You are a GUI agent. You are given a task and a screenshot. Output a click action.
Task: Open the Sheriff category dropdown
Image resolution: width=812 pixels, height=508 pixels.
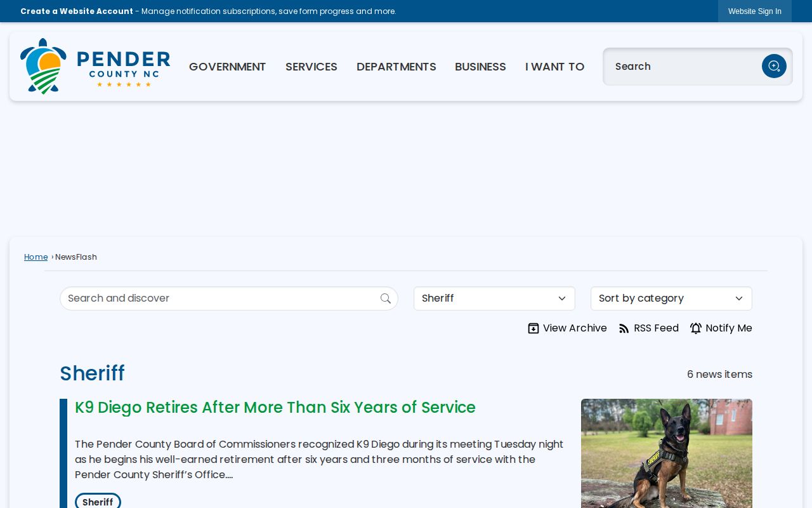tap(494, 298)
